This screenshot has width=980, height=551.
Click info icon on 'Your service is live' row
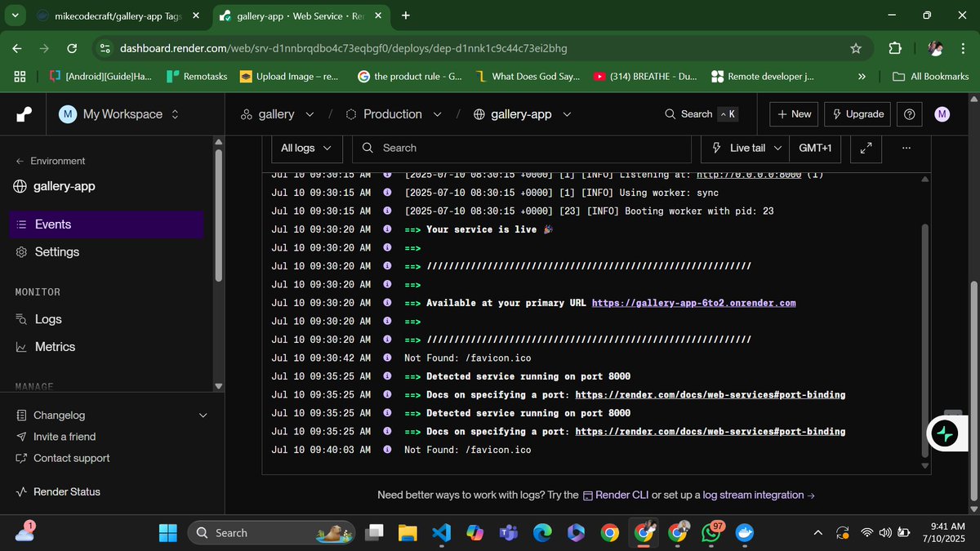tap(387, 229)
